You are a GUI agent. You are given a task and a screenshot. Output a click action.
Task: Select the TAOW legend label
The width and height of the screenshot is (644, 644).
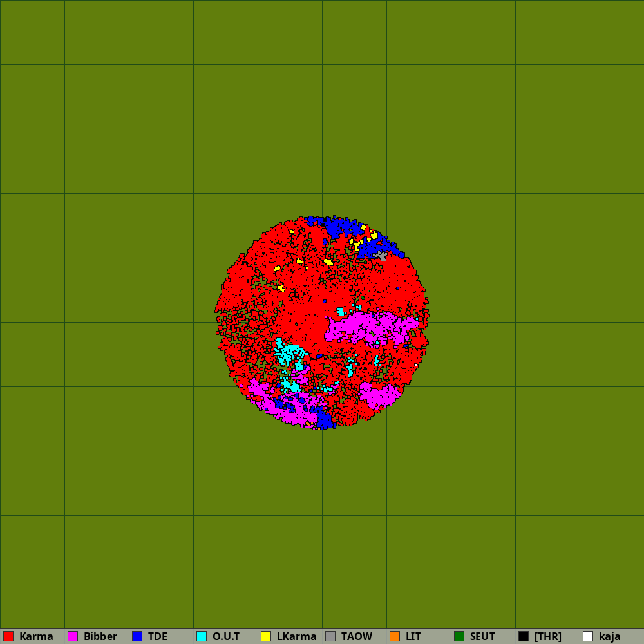[357, 637]
